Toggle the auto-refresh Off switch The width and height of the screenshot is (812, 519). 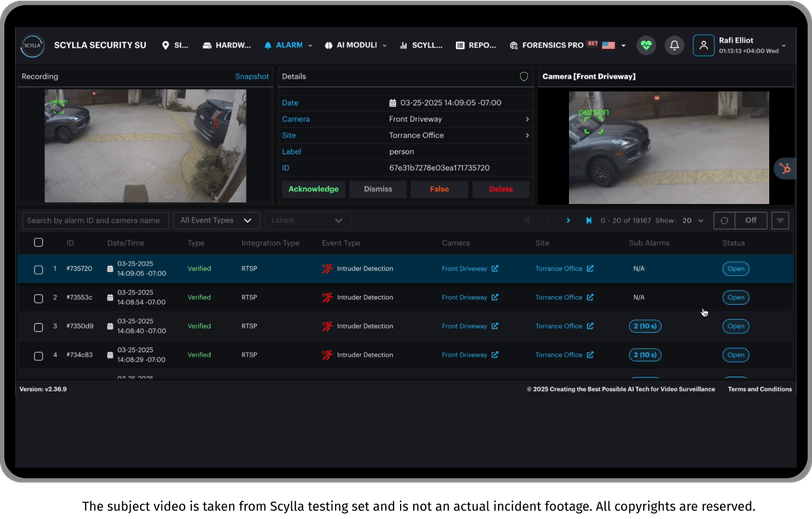(x=750, y=221)
